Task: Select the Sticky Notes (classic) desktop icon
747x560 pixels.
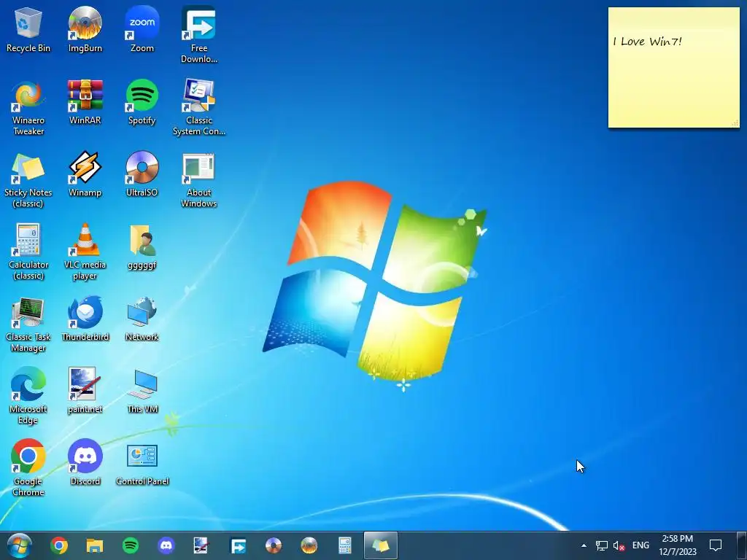Action: [x=28, y=180]
